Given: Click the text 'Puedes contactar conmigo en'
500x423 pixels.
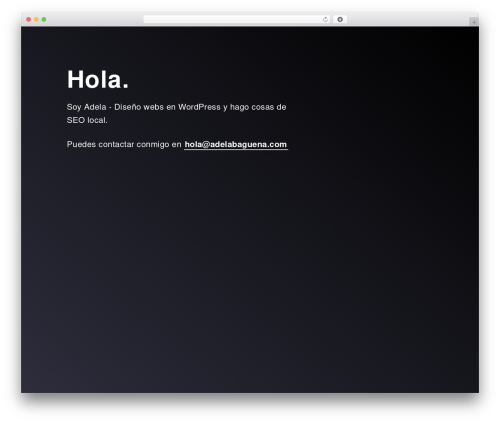Looking at the screenshot, I should point(124,144).
